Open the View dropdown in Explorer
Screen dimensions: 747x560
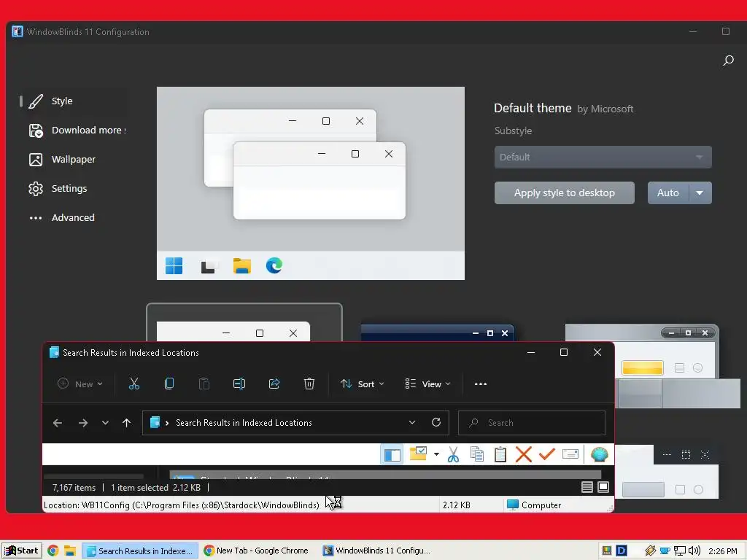(x=427, y=384)
